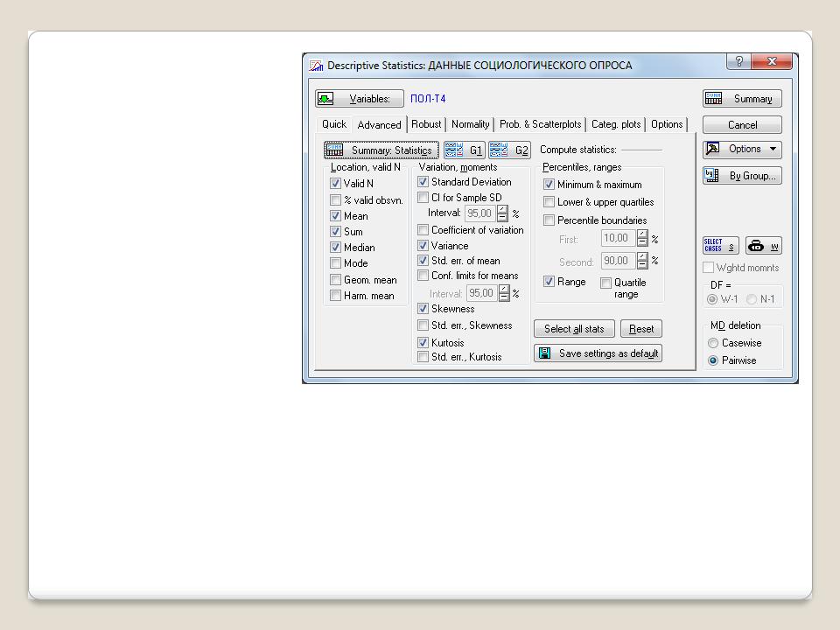The image size is (840, 630).
Task: Toggle the Standard Deviation checkbox
Action: (x=423, y=182)
